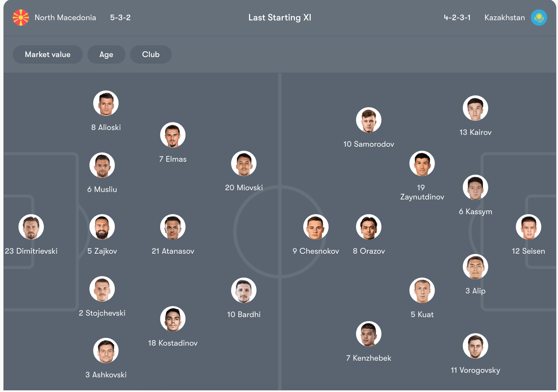Screen dimensions: 558x392
Task: Toggle the Age filter pill
Action: [x=106, y=54]
